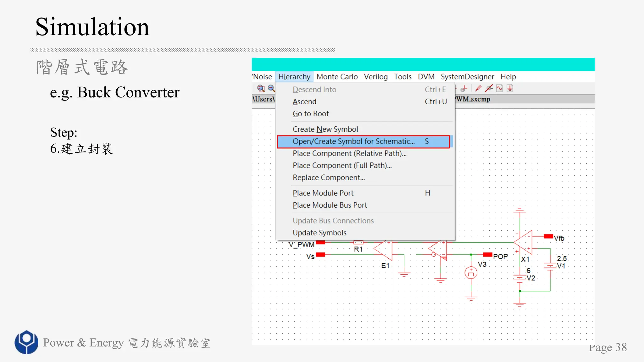
Task: Select the V3 waveform generator source symbol
Action: coord(471,273)
